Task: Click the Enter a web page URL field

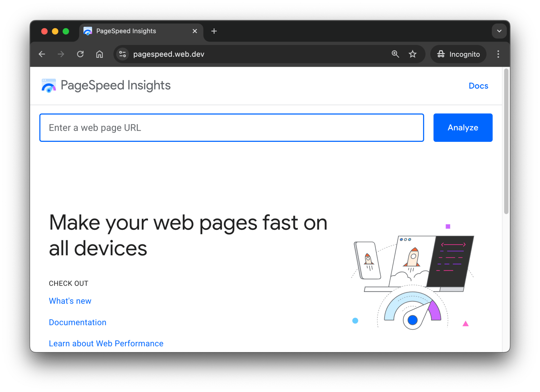Action: coord(232,128)
